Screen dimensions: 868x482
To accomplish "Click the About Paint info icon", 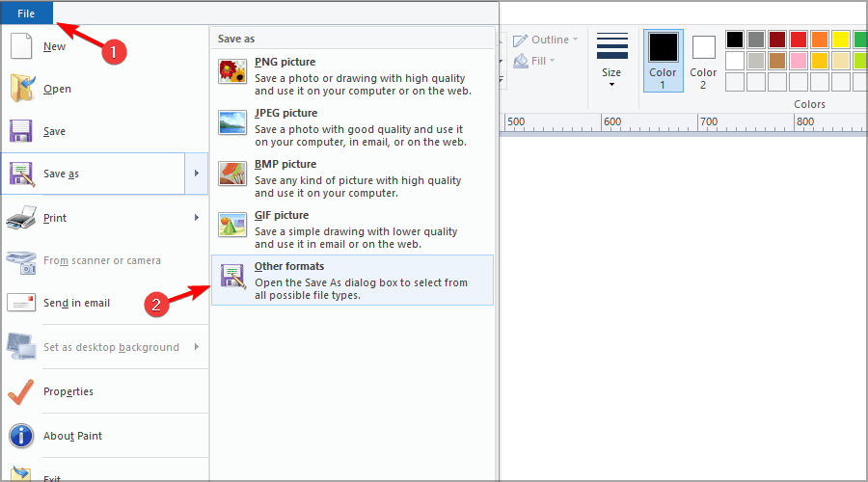I will pyautogui.click(x=21, y=436).
